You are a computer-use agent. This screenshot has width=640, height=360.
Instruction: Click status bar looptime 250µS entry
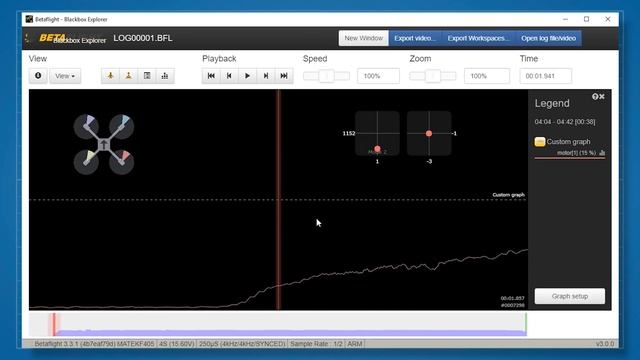(242, 344)
